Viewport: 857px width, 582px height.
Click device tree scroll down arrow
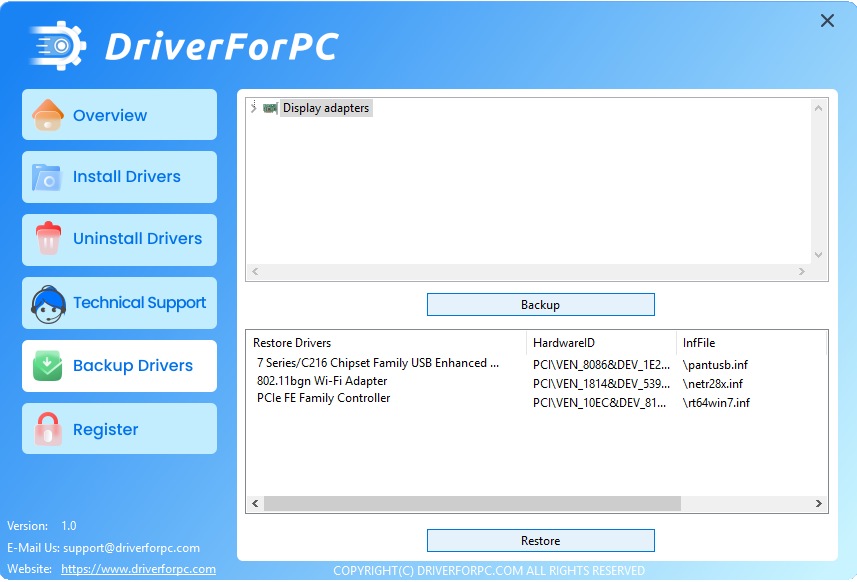pos(818,255)
